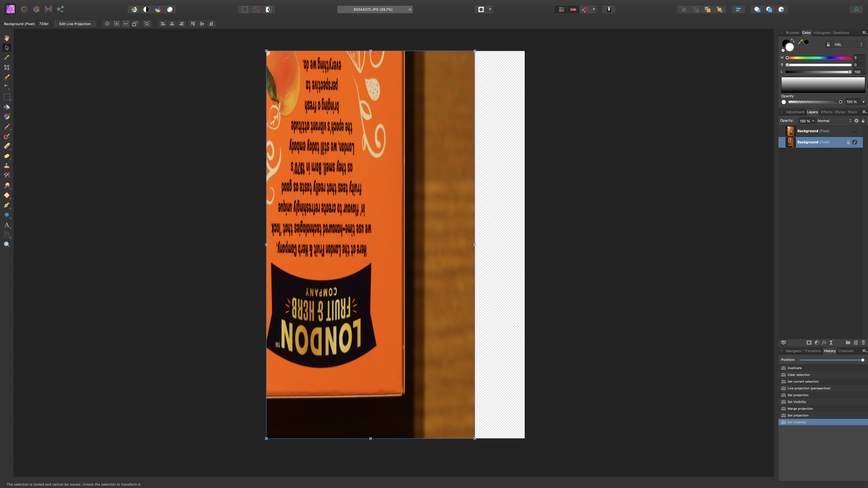Open the Color panel preferences menu
The height and width of the screenshot is (488, 868).
pyautogui.click(x=864, y=33)
